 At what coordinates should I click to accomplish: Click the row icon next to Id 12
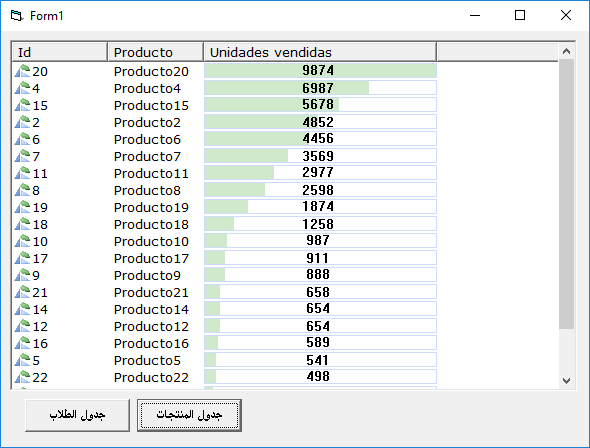click(22, 326)
